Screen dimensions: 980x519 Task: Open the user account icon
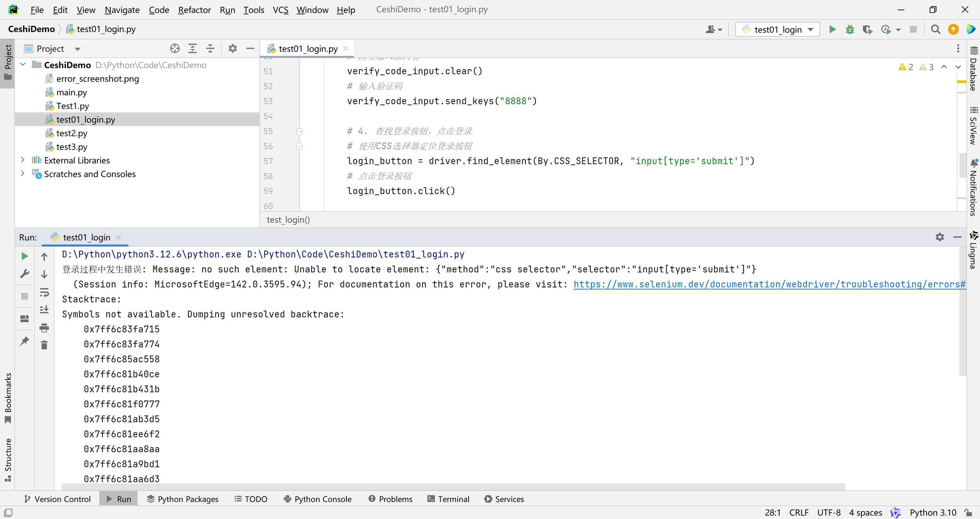pos(710,29)
